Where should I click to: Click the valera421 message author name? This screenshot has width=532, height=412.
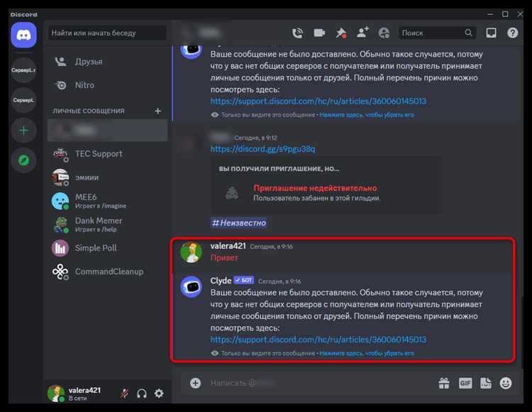click(x=228, y=246)
